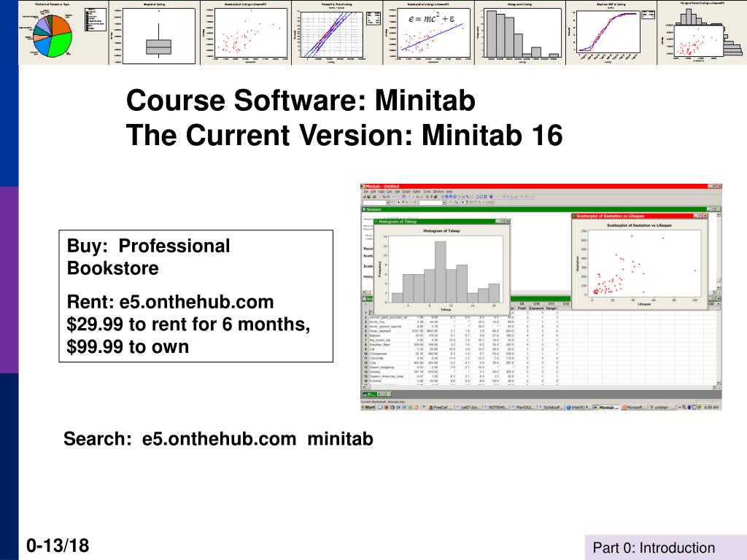Viewport: 747px width, 560px height.
Task: Click the 'Rent: e5.onthehub.com' text
Action: (170, 302)
